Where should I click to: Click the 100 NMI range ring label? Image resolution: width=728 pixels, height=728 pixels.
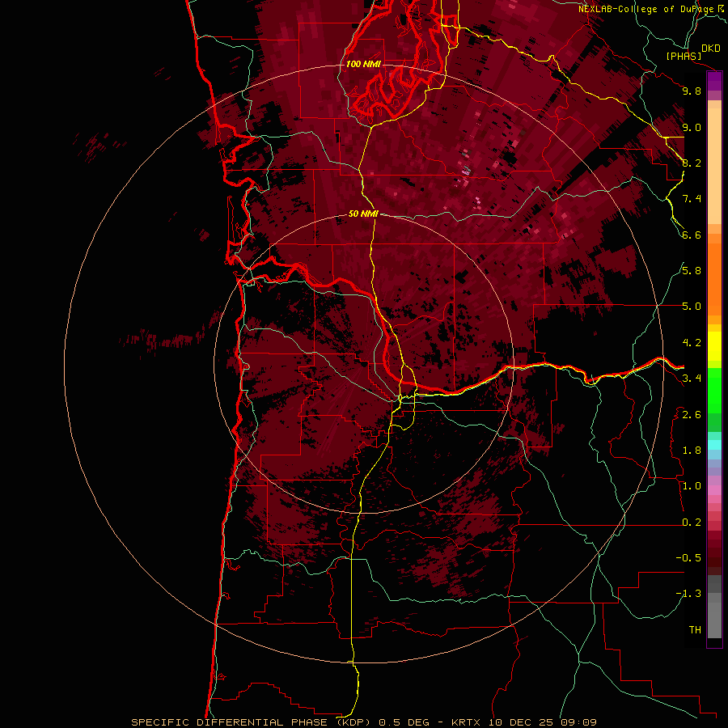[363, 64]
